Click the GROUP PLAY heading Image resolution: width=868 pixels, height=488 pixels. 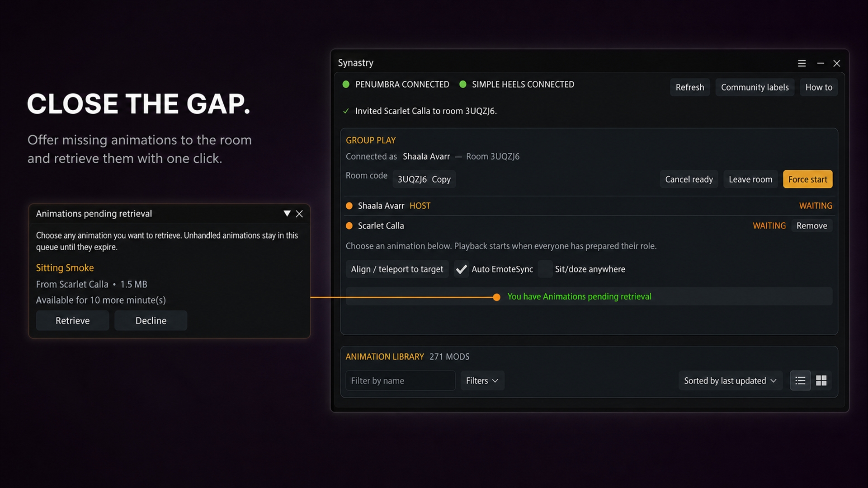[x=371, y=141]
